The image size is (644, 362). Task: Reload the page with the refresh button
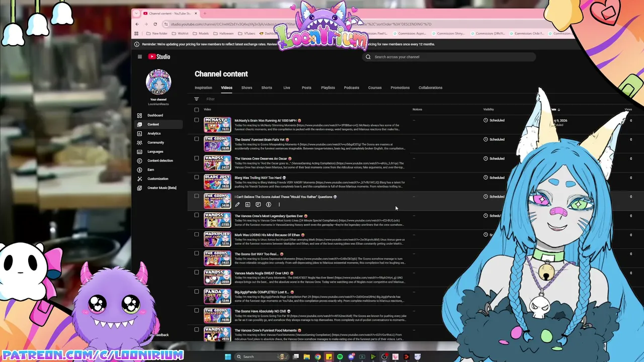[155, 24]
